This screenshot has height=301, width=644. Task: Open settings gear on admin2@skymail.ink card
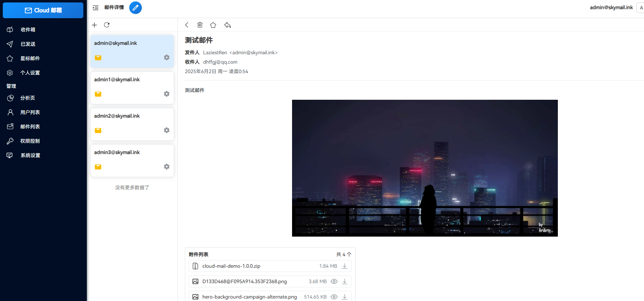(x=167, y=130)
